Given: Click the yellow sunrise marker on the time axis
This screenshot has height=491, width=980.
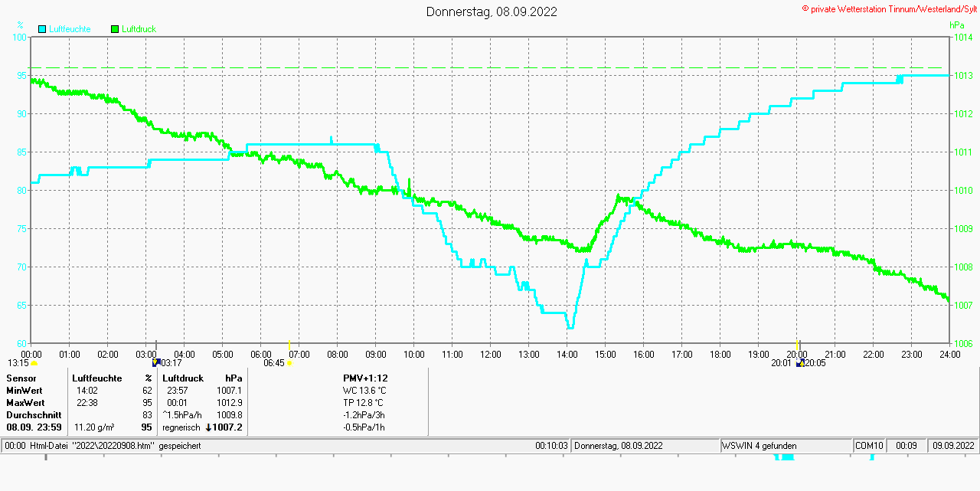Looking at the screenshot, I should pos(289,345).
